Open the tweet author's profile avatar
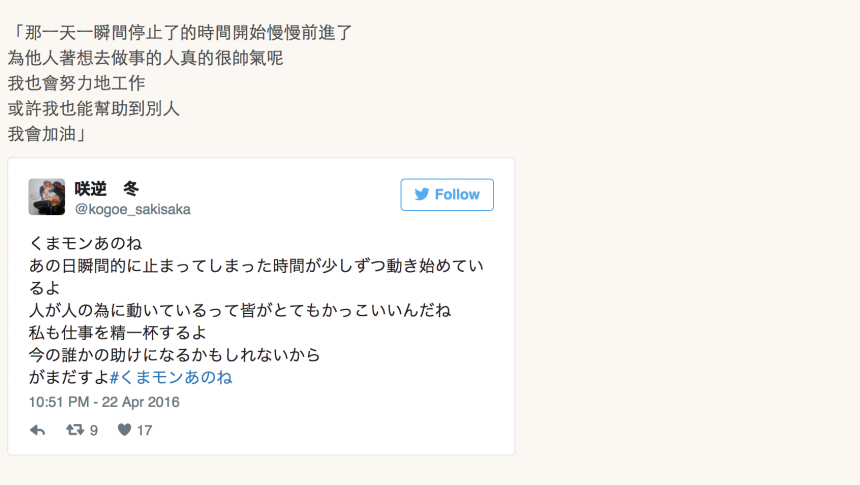Viewport: 860px width, 485px height. [x=47, y=197]
